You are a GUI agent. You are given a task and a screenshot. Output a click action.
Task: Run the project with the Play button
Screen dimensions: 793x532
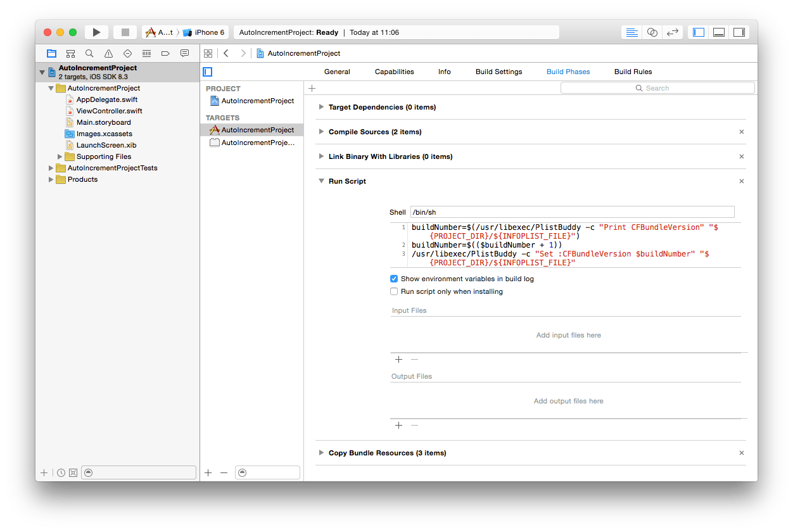[x=96, y=32]
